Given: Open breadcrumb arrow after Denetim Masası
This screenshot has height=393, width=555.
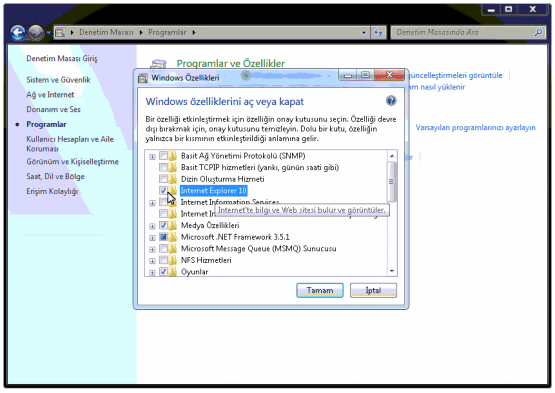Looking at the screenshot, I should point(141,33).
